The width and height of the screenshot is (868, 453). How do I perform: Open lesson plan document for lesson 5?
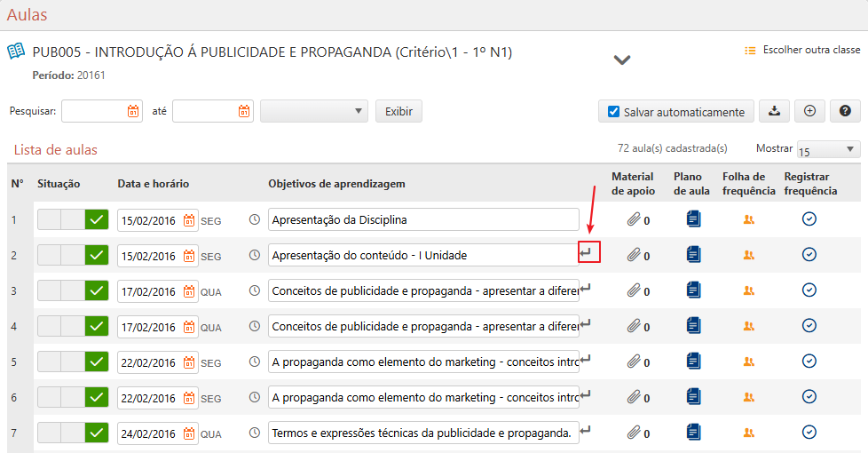(x=694, y=362)
